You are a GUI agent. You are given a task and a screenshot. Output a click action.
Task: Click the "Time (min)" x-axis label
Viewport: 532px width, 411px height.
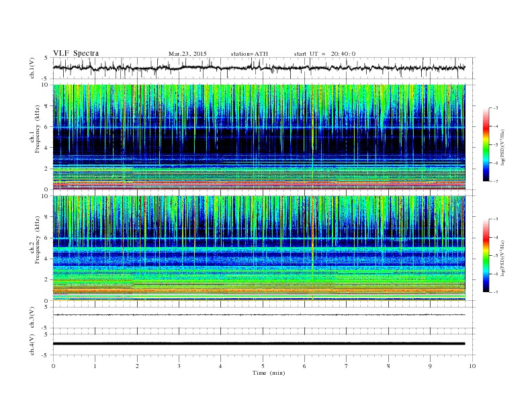(x=269, y=373)
